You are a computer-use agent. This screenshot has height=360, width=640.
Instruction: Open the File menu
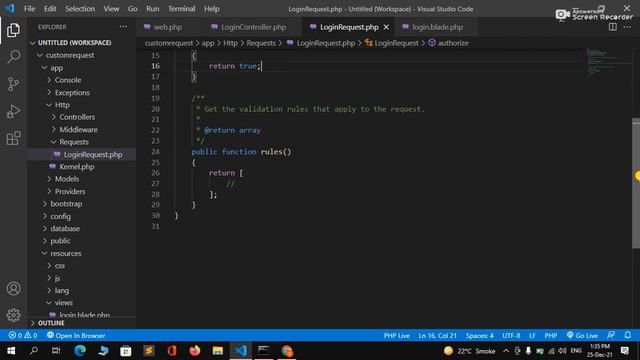pos(29,9)
